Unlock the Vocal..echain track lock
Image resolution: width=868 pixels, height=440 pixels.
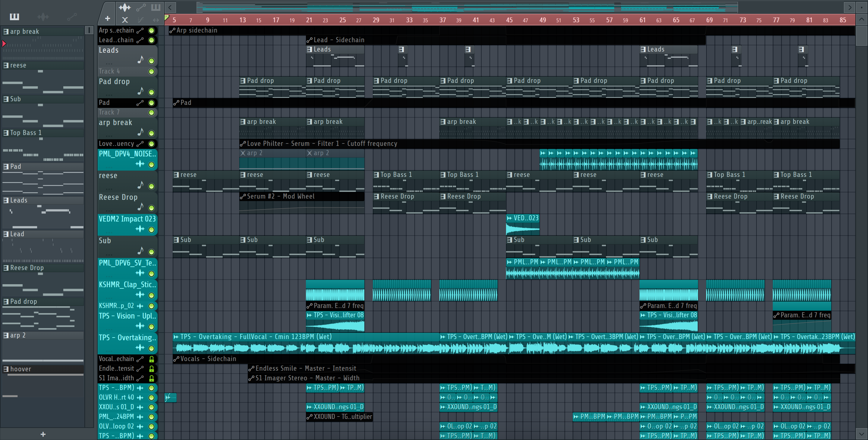click(152, 359)
